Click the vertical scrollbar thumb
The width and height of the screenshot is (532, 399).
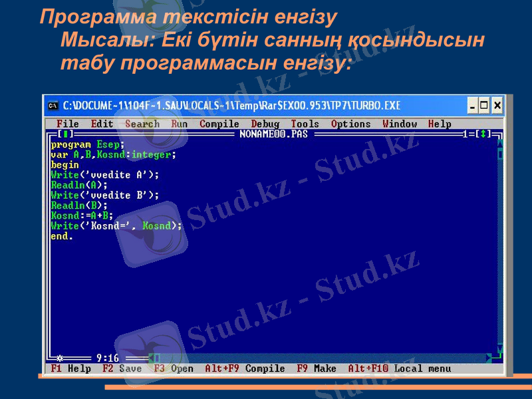tap(500, 154)
